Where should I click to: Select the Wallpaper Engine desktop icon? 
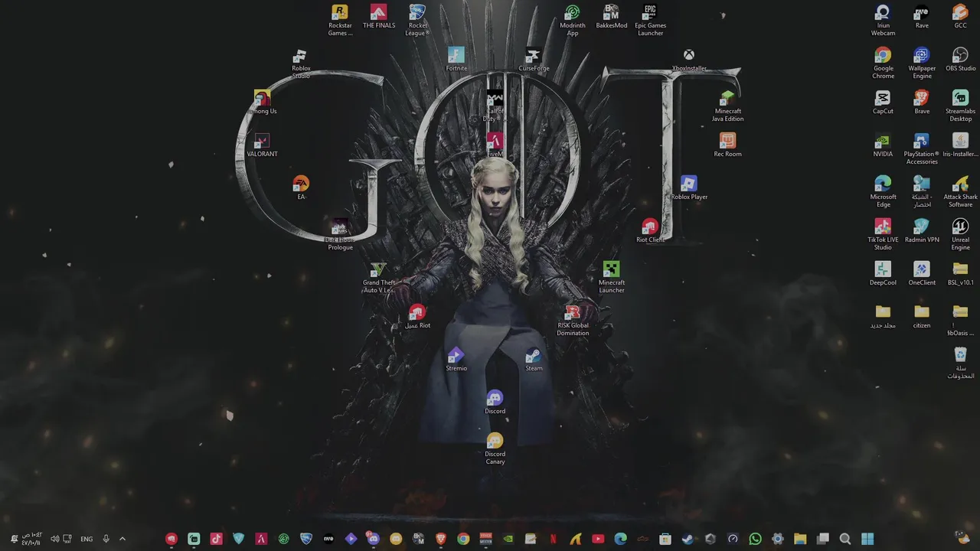point(922,63)
